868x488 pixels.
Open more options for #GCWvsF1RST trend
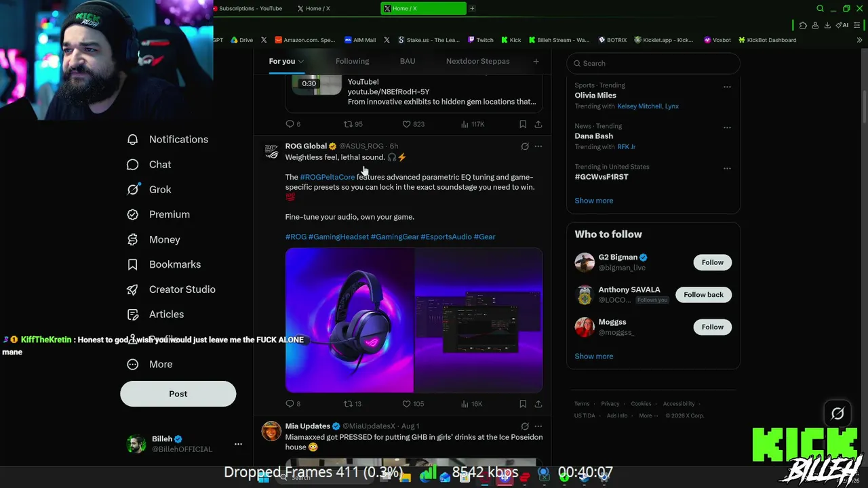(x=727, y=168)
